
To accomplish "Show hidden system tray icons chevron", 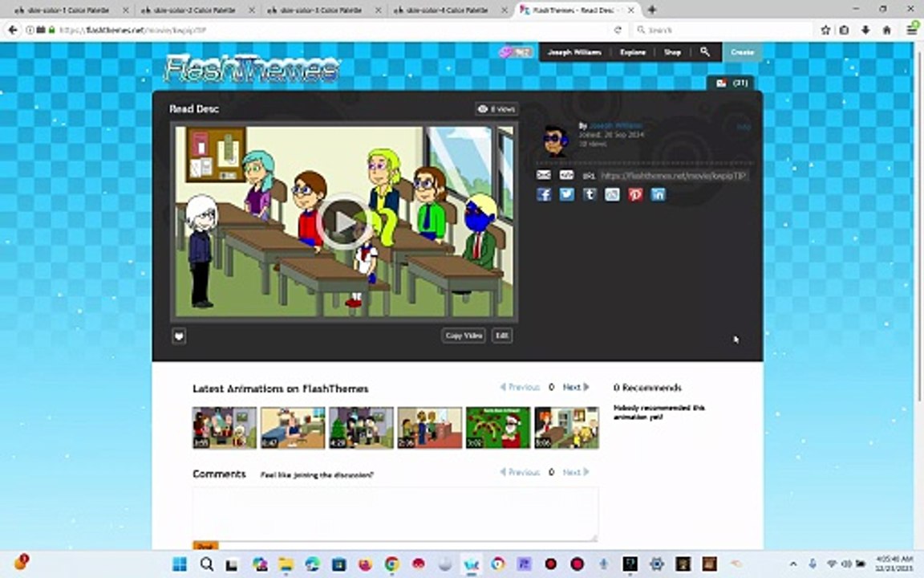I will click(x=793, y=564).
